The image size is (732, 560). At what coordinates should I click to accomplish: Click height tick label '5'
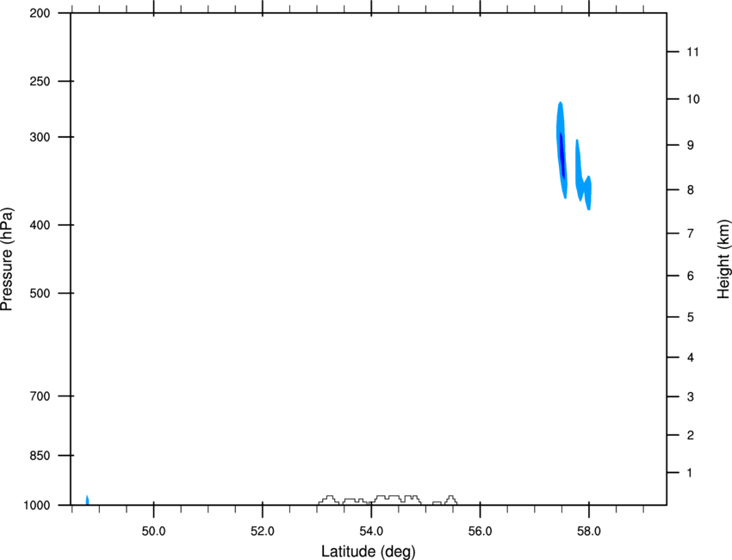point(691,318)
